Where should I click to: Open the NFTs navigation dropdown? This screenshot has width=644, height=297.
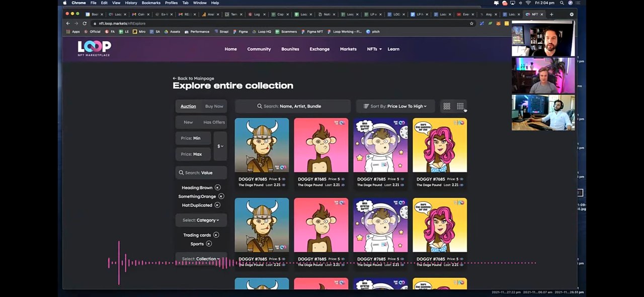374,49
